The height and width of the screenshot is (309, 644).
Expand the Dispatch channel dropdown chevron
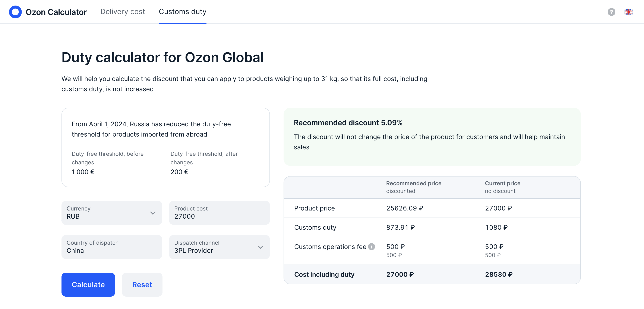pyautogui.click(x=260, y=247)
